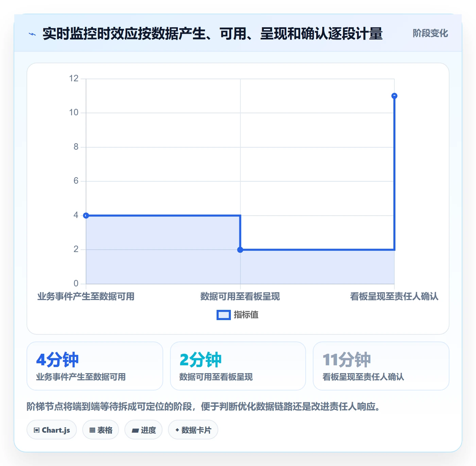Click the diamond icon in 数据卡片 chip
This screenshot has width=476, height=466.
coord(177,430)
